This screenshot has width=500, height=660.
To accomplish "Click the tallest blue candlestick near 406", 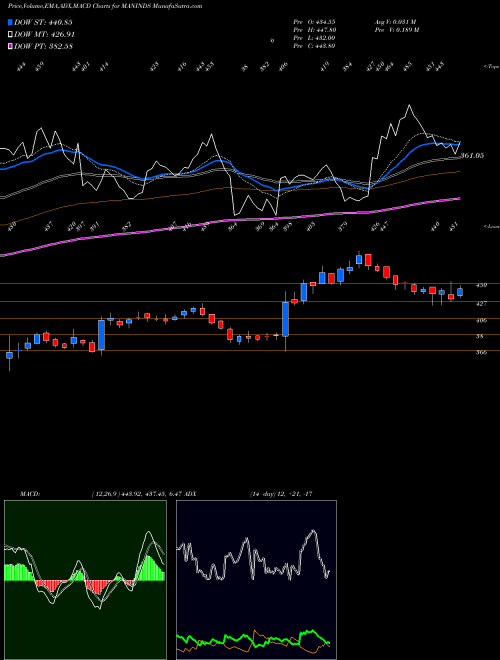I will click(x=285, y=319).
